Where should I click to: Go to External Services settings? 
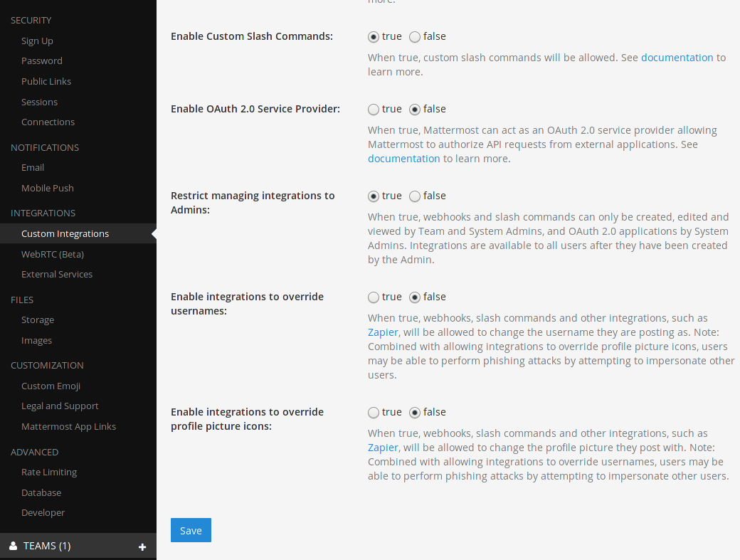click(x=57, y=274)
